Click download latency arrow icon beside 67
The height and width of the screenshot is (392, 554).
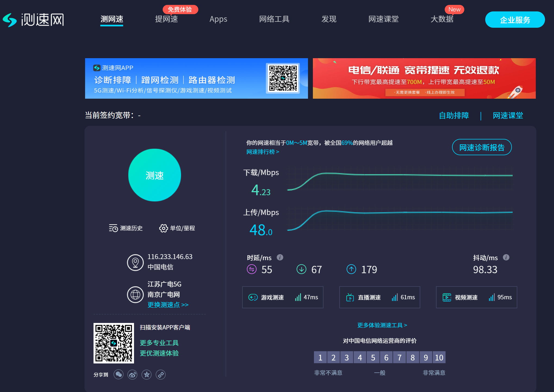(301, 269)
